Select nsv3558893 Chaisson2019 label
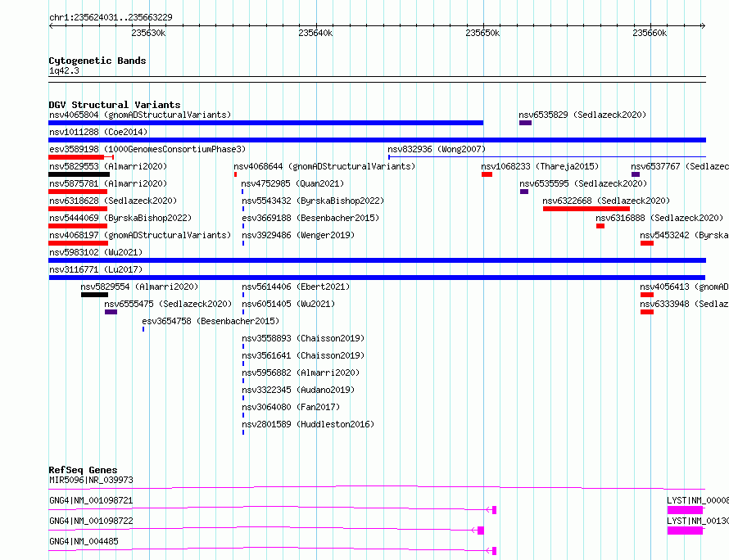This screenshot has width=729, height=560. [303, 338]
